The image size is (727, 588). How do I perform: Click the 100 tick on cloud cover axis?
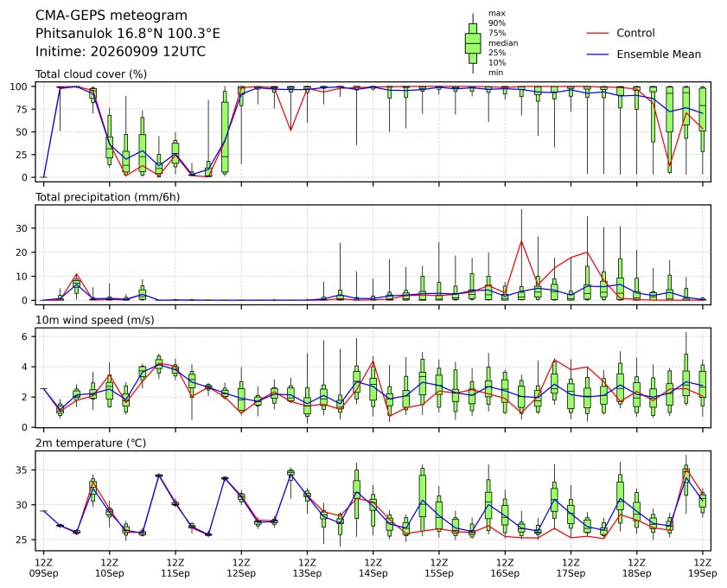click(21, 86)
